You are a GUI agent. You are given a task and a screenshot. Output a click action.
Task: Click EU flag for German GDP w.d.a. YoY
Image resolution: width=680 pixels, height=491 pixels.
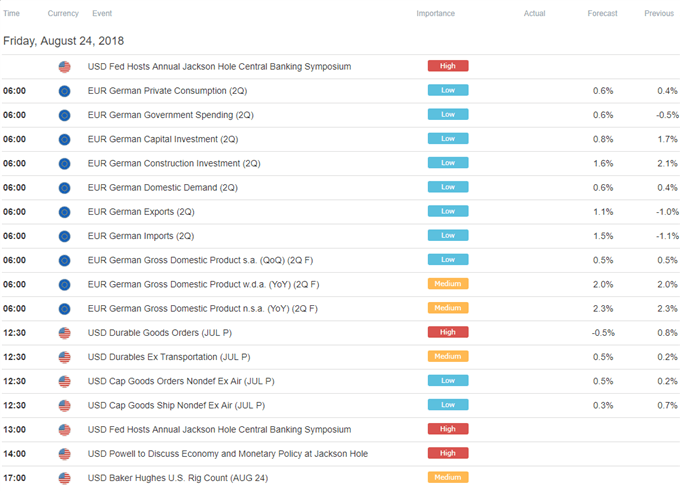tap(65, 285)
